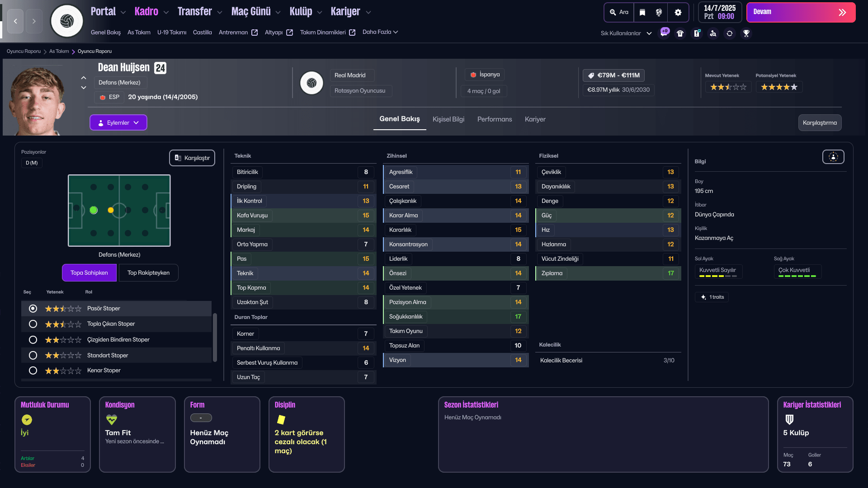This screenshot has width=868, height=488.
Task: Select Kenar Stoper role radio button
Action: click(33, 371)
